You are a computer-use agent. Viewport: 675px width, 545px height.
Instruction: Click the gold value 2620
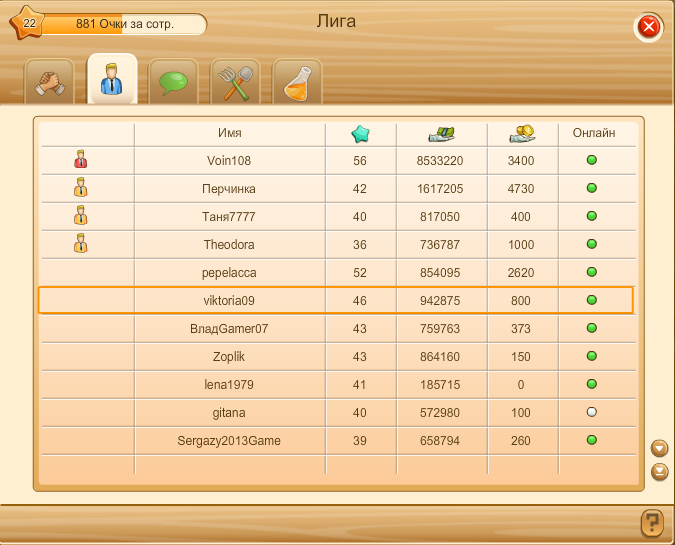tap(521, 273)
